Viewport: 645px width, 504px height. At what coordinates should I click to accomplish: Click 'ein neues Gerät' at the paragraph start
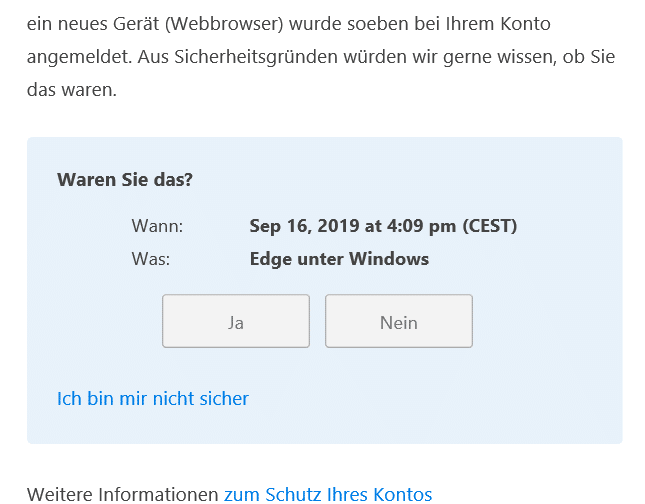(93, 24)
